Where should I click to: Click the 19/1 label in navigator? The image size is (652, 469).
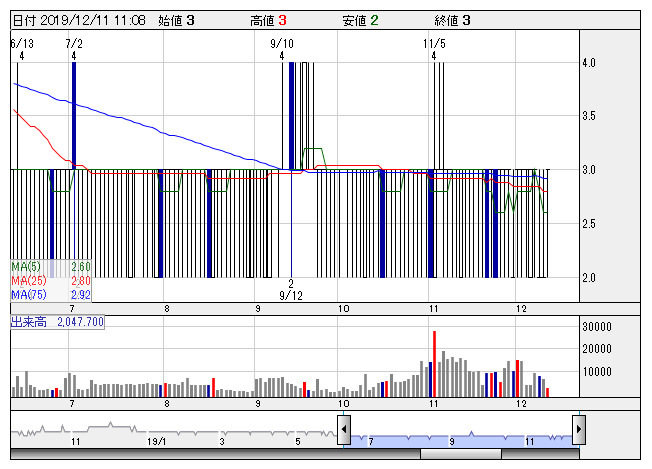(x=155, y=441)
